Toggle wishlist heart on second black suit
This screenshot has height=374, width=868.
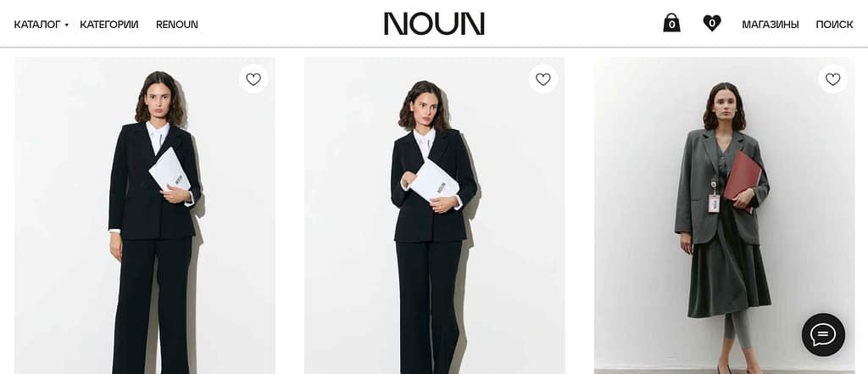(x=543, y=79)
